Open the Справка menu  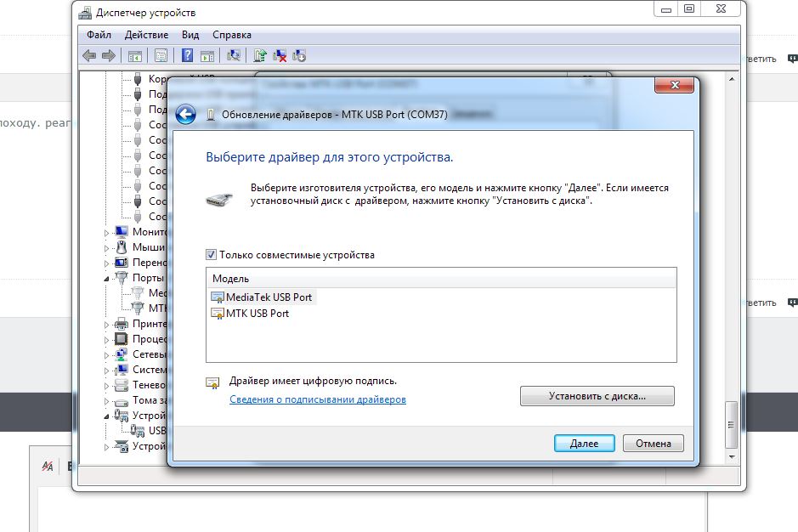coord(232,35)
